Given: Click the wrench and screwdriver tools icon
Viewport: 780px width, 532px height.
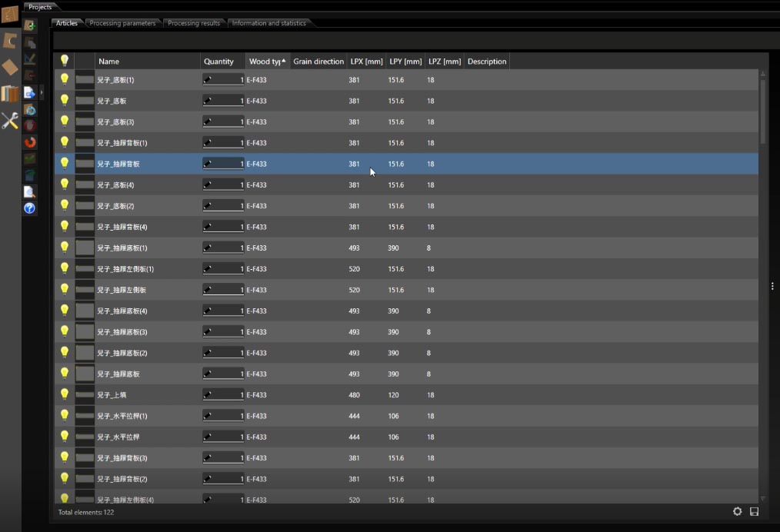Looking at the screenshot, I should pyautogui.click(x=10, y=121).
